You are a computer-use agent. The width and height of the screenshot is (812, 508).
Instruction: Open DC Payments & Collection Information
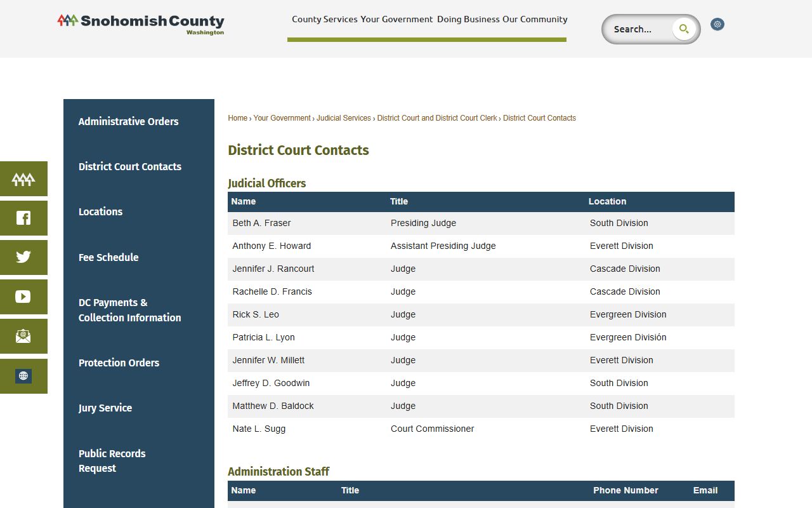(x=129, y=310)
